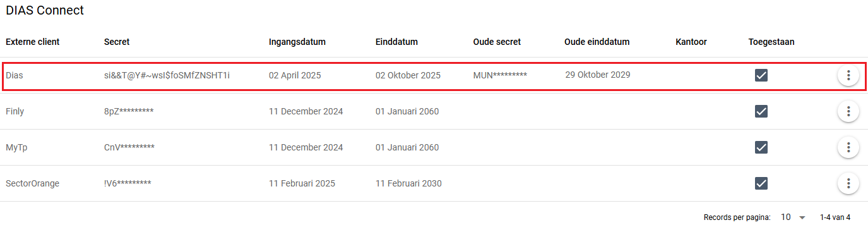Toggle the Toegestaan checkbox for Finly
Viewport: 868px width, 232px height.
point(761,111)
